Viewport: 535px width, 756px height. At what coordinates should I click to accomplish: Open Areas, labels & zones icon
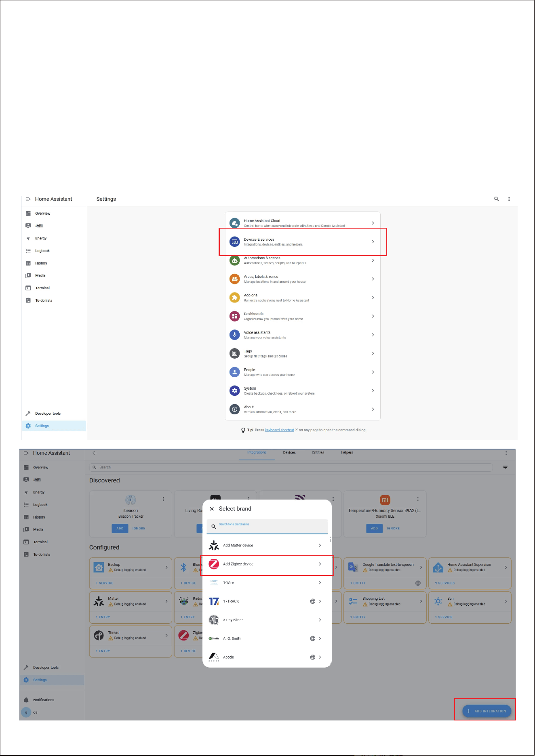coord(234,279)
